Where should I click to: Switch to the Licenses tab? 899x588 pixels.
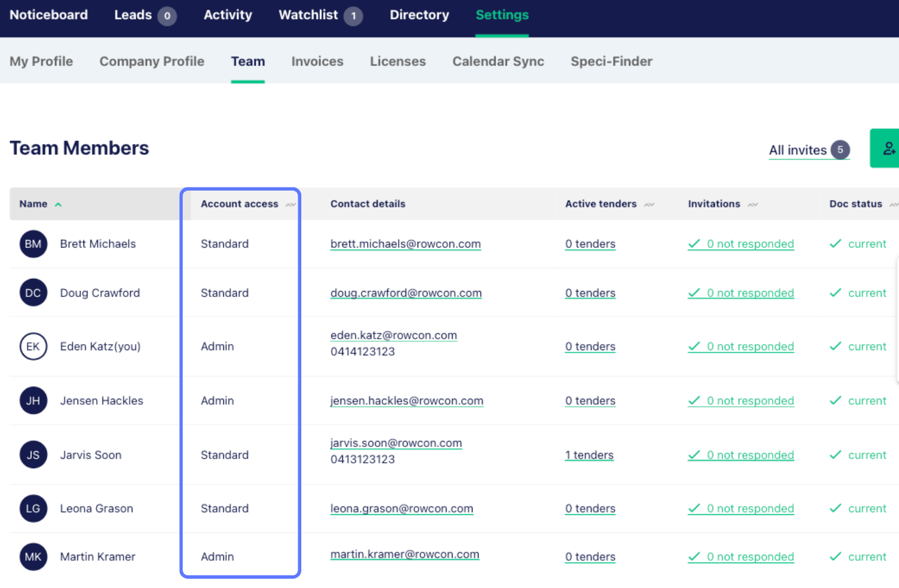click(397, 61)
